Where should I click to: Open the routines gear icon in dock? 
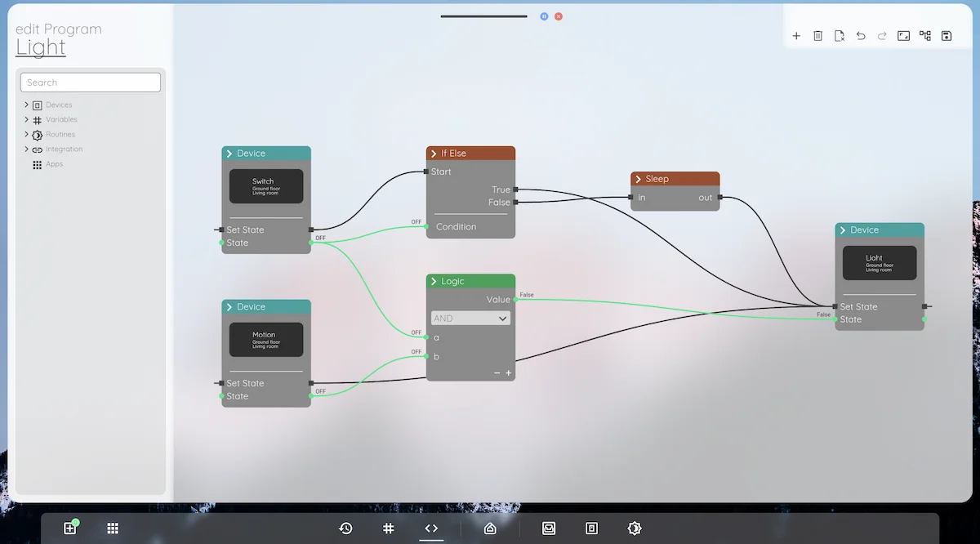(635, 528)
